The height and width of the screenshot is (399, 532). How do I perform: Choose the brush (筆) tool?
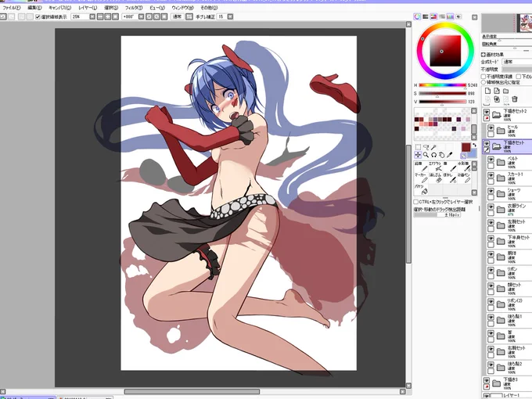pos(450,166)
